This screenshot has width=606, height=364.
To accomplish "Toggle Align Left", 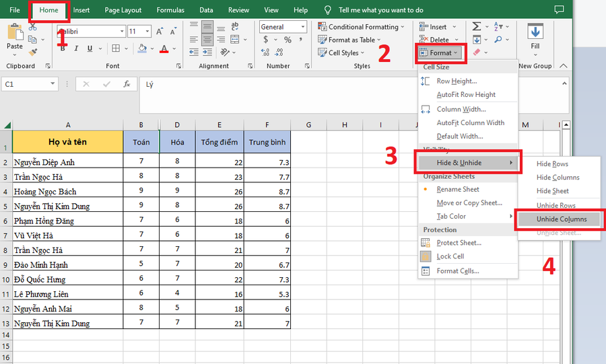I will click(194, 40).
